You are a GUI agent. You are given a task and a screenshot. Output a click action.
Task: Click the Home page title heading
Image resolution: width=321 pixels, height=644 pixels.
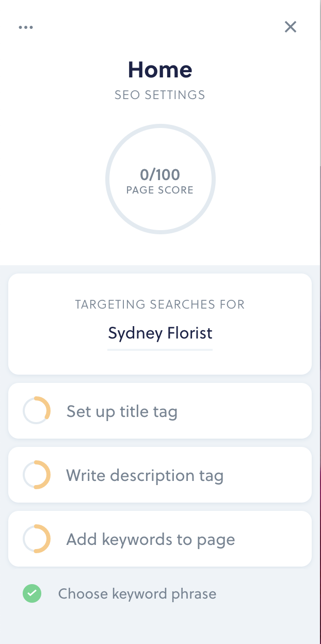160,70
